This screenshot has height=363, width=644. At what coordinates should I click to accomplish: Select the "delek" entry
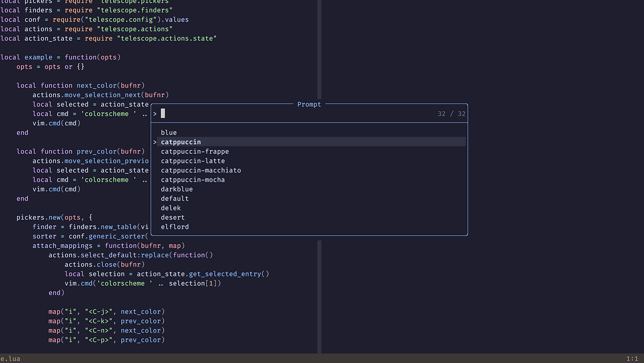click(171, 208)
